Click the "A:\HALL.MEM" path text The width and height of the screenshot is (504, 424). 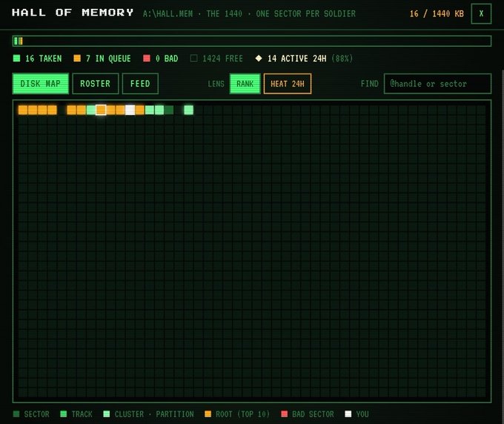click(x=168, y=14)
